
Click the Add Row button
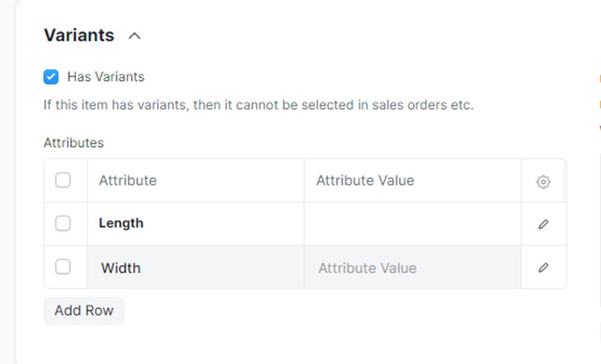pyautogui.click(x=84, y=311)
